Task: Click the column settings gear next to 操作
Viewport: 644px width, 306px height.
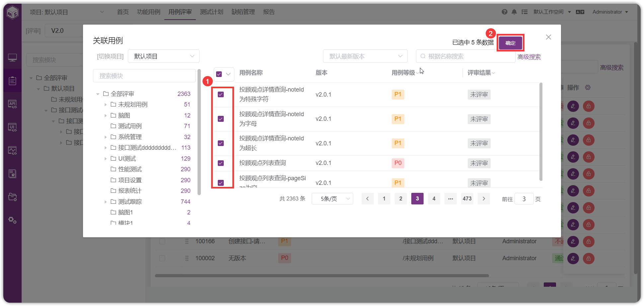Action: (x=588, y=87)
